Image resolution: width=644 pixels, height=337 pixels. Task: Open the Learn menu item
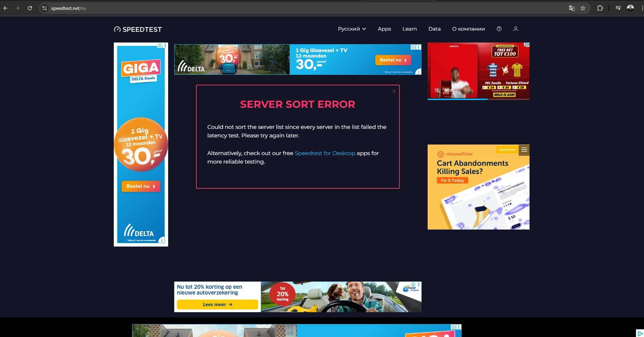coord(410,29)
